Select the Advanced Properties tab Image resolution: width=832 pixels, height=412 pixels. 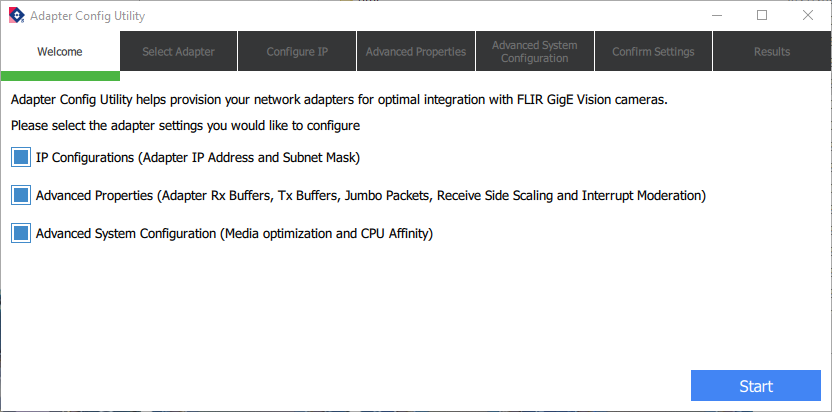(415, 52)
